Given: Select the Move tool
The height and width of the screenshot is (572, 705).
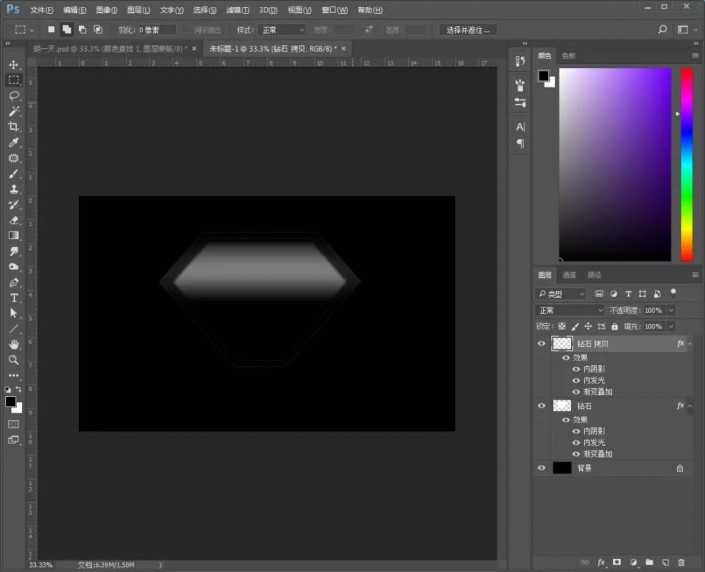Looking at the screenshot, I should 14,64.
